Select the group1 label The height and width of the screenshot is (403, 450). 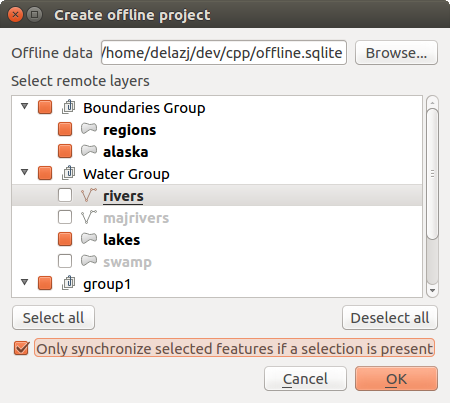[x=107, y=284]
